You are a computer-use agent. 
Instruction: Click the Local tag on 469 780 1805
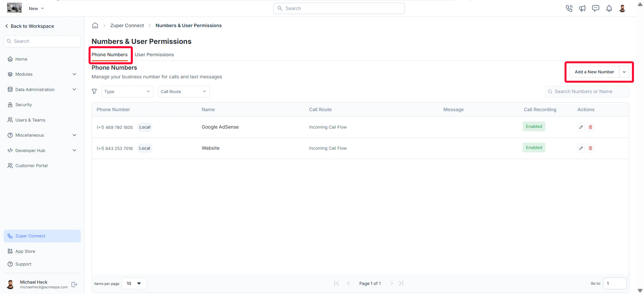point(145,127)
